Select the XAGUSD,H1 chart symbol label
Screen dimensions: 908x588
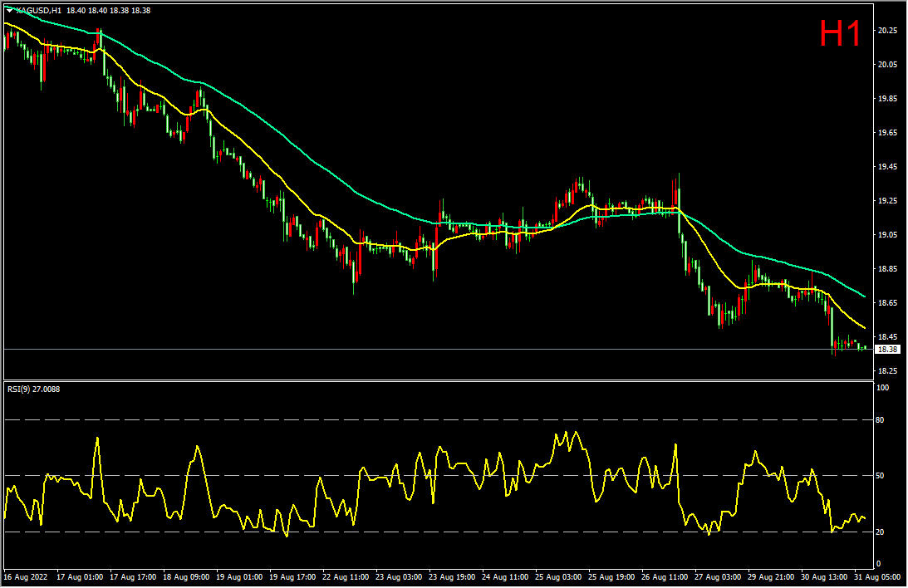(39, 11)
